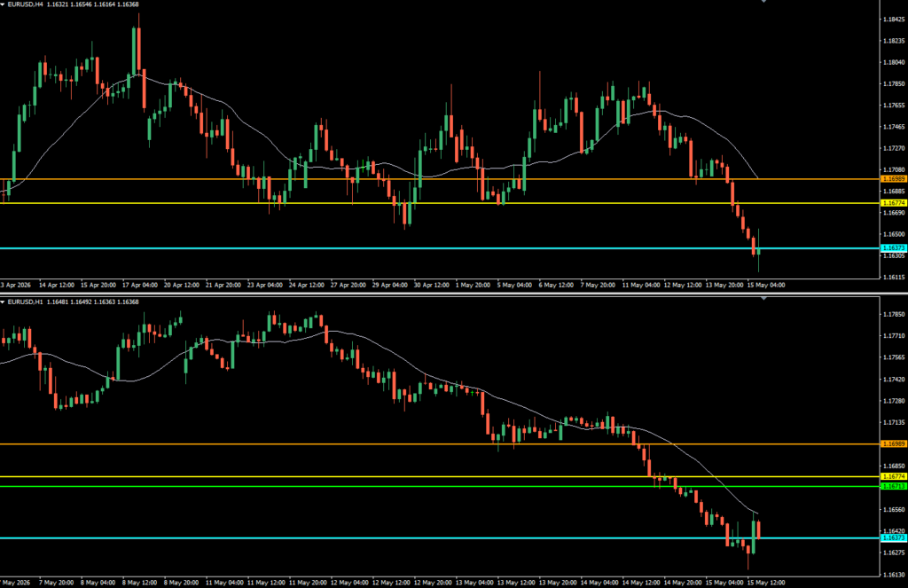The height and width of the screenshot is (588, 908).
Task: Click 13 May 20:00 on H1 time axis
Action: pos(558,583)
